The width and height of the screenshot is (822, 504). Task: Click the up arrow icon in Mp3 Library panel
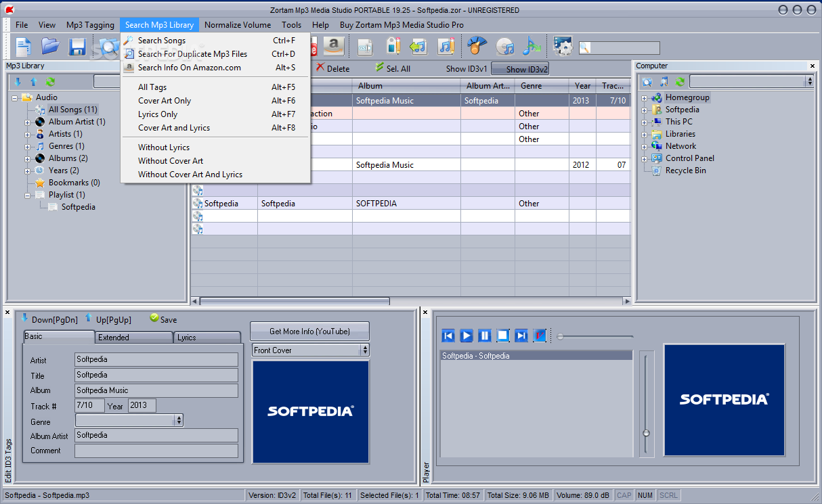pyautogui.click(x=33, y=82)
